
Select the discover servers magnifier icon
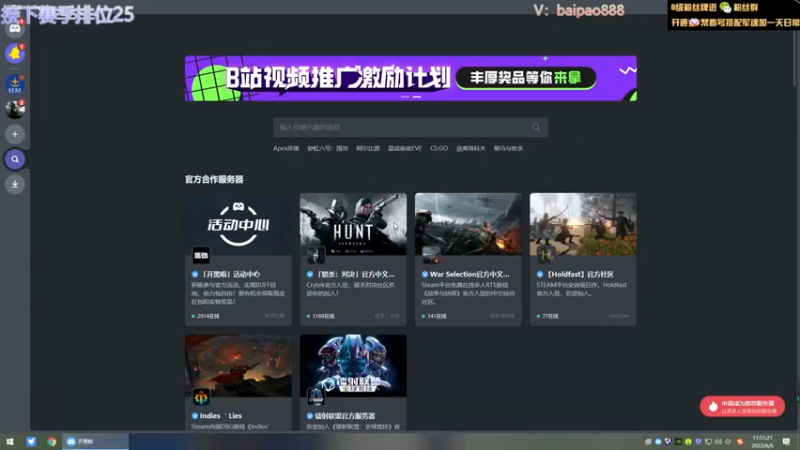pyautogui.click(x=15, y=159)
